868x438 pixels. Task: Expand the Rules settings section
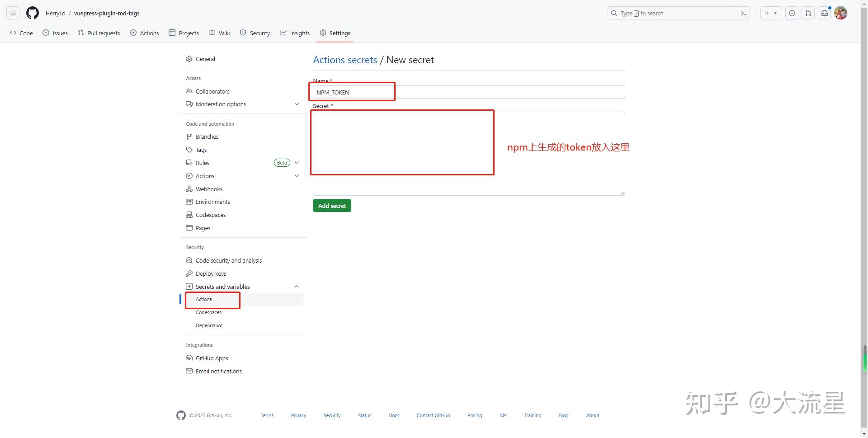pos(297,162)
